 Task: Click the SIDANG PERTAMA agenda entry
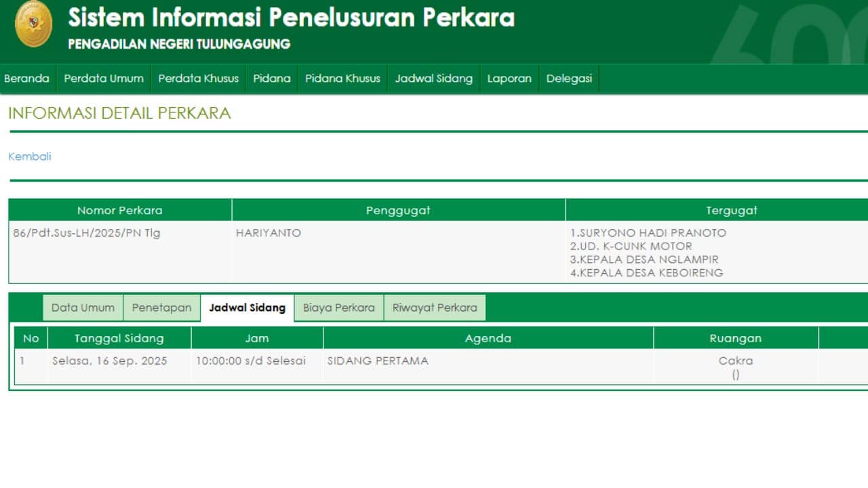click(377, 361)
